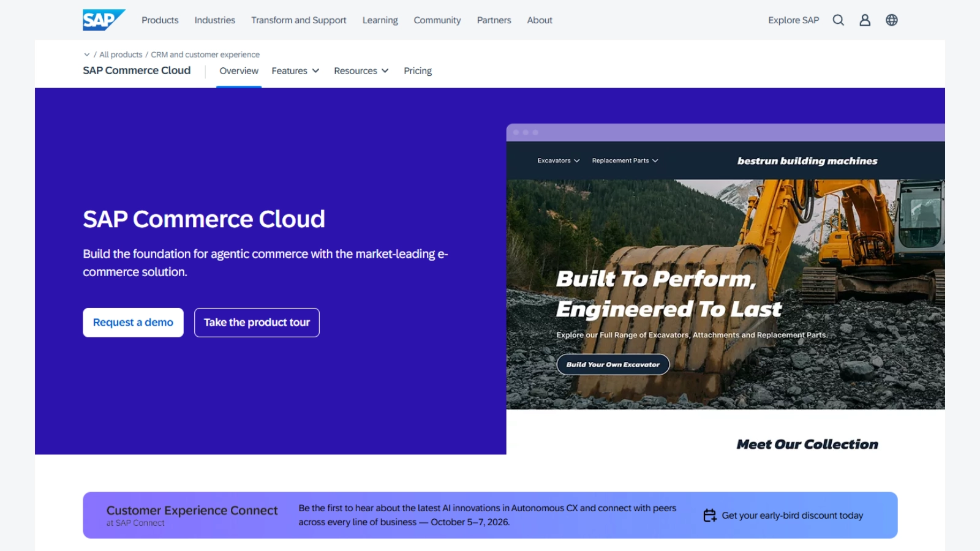The height and width of the screenshot is (551, 980).
Task: Click the Meet Our Collection heading
Action: [807, 444]
